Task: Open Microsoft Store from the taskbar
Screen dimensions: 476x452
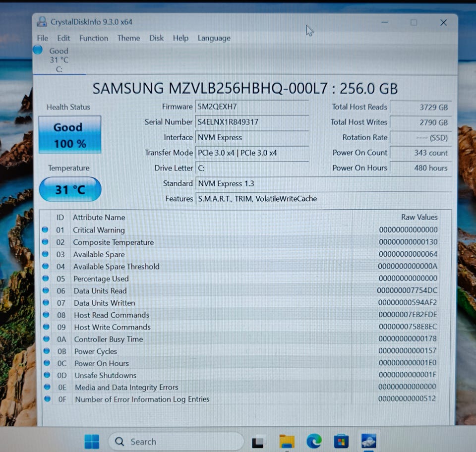Action: tap(341, 441)
